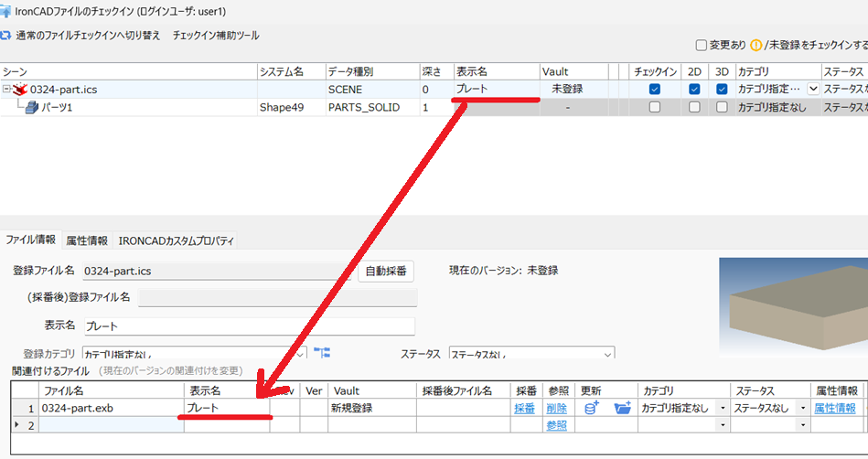Click the database update icon in row 1

click(x=591, y=408)
